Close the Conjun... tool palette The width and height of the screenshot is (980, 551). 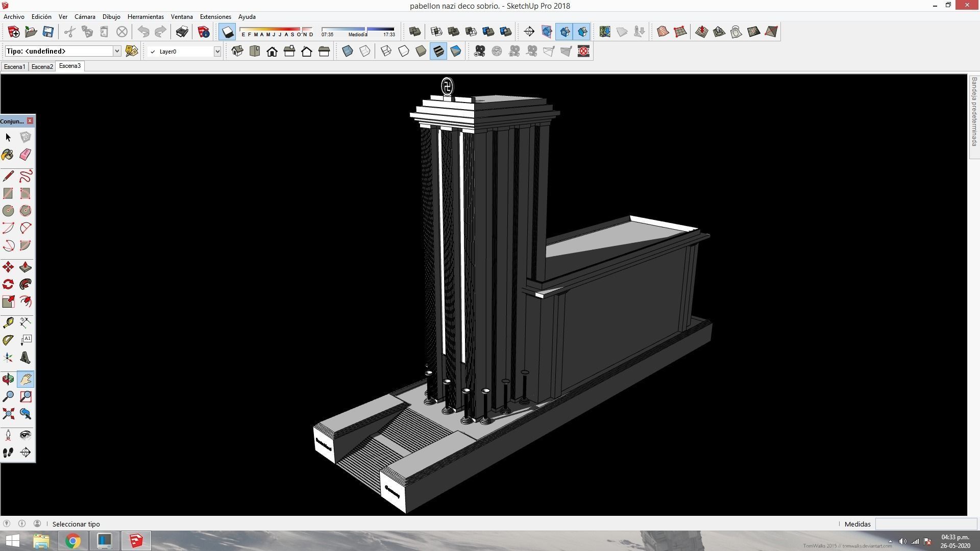click(x=30, y=121)
